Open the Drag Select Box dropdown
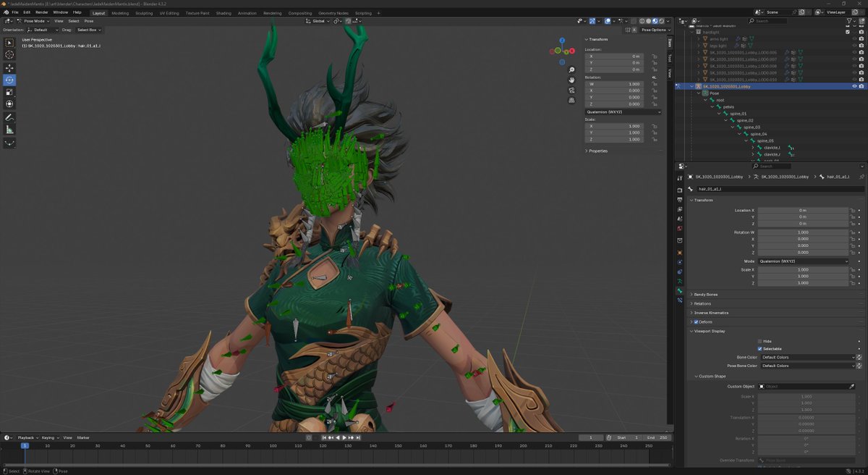This screenshot has height=475, width=868. pyautogui.click(x=89, y=30)
